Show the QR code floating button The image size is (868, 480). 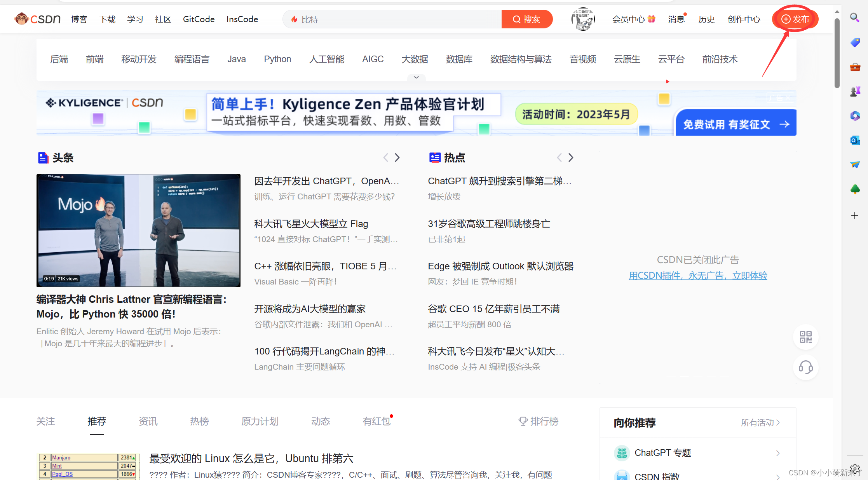point(806,337)
